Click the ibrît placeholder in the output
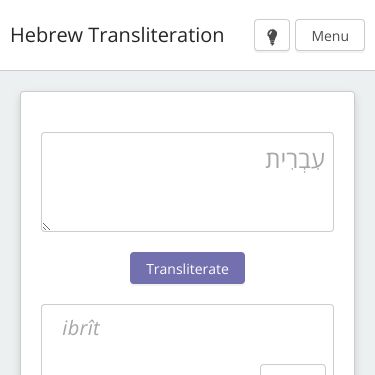 (x=81, y=328)
